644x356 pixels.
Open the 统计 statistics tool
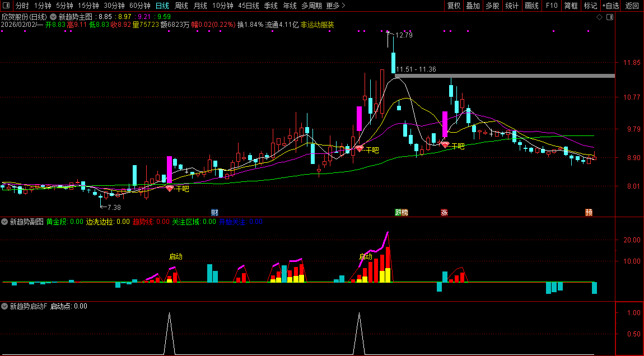(x=512, y=6)
